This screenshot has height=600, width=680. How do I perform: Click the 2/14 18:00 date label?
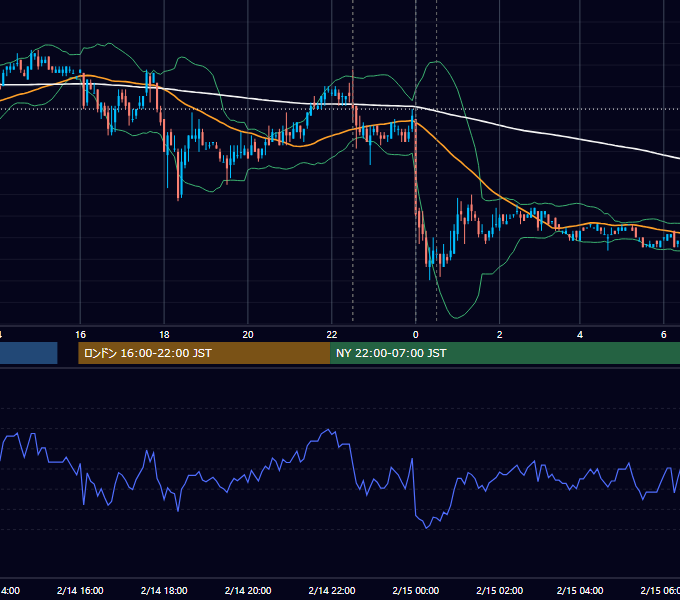coord(164,590)
